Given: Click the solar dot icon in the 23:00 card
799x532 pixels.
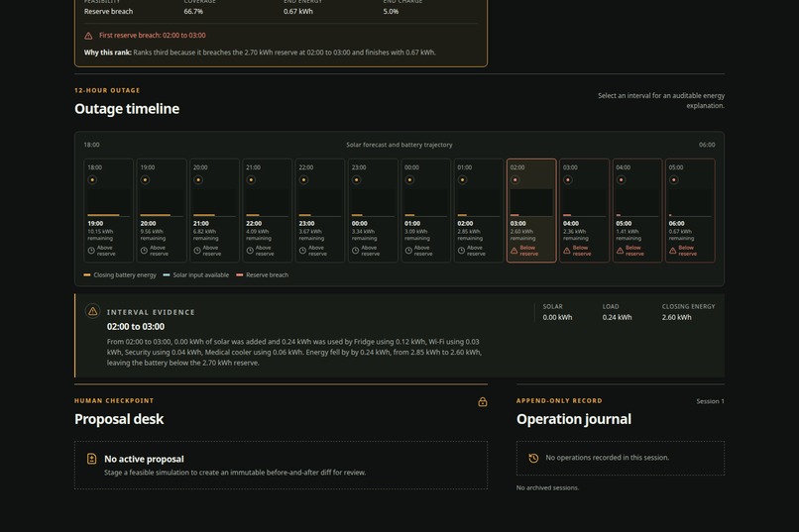Looking at the screenshot, I should click(357, 179).
